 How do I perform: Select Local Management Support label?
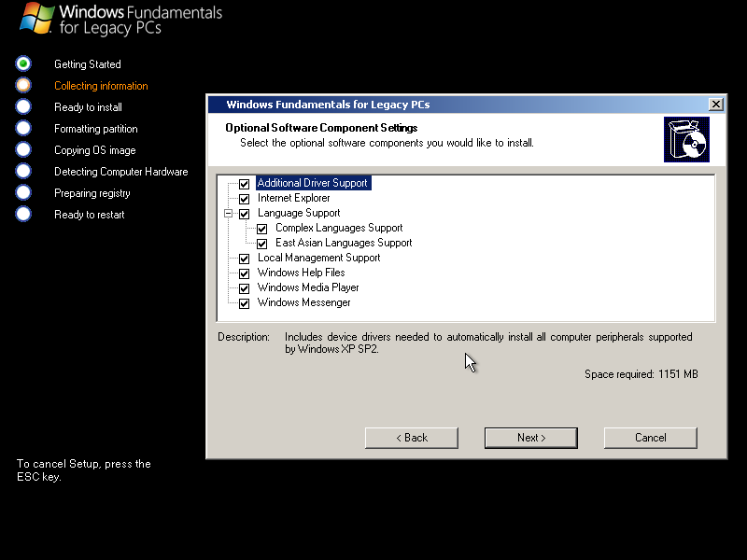tap(318, 258)
